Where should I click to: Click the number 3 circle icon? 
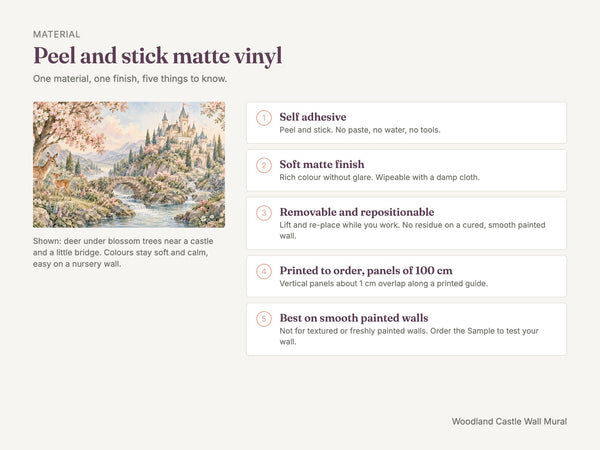(264, 213)
